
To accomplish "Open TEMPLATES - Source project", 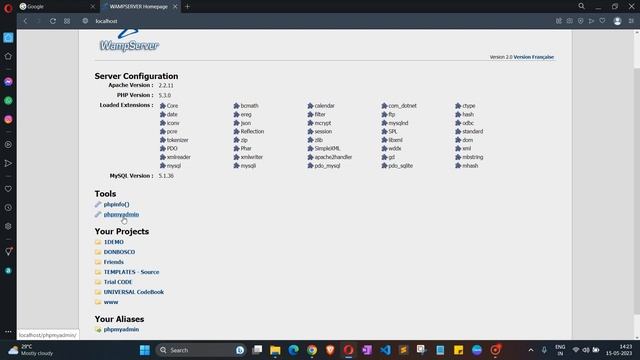I will tap(131, 272).
